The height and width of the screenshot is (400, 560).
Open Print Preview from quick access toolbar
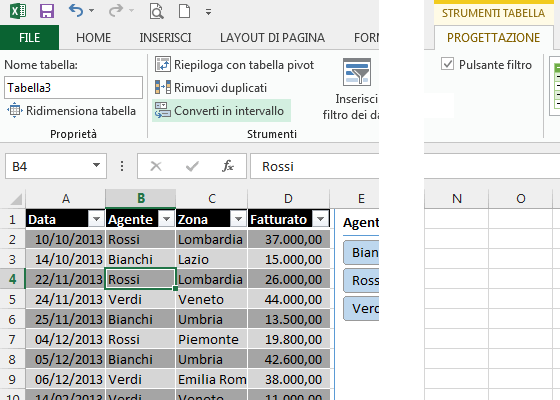click(156, 11)
